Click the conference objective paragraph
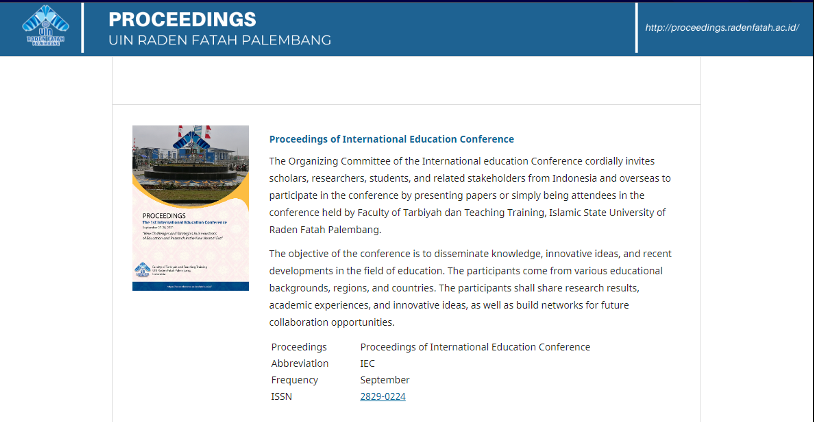Screen dimensions: 814x422 pos(470,288)
